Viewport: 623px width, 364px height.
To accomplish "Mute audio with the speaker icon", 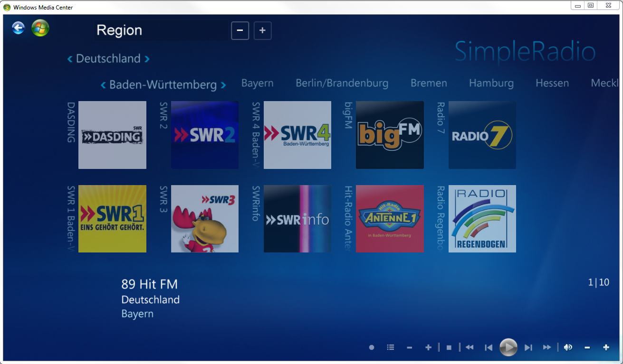I will pos(567,347).
